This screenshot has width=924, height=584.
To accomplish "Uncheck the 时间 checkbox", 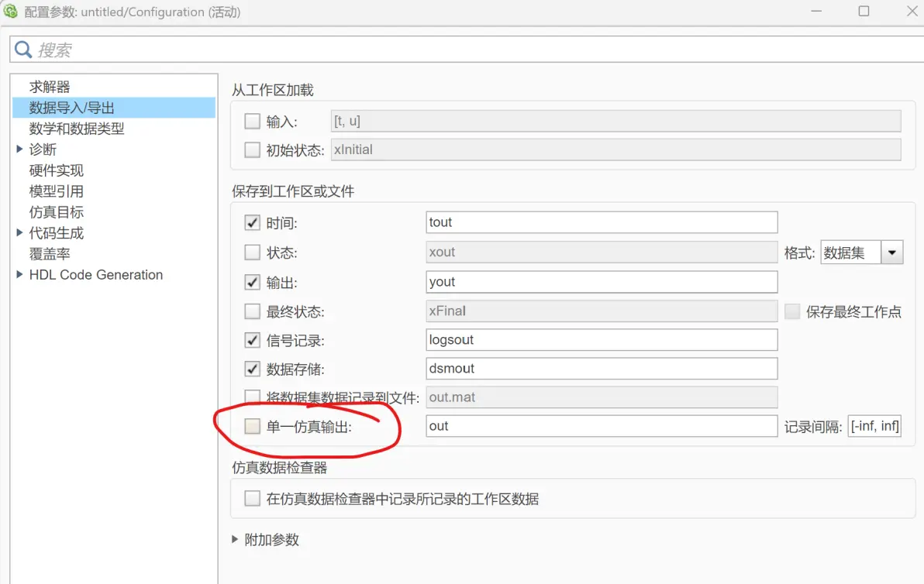I will pos(252,222).
